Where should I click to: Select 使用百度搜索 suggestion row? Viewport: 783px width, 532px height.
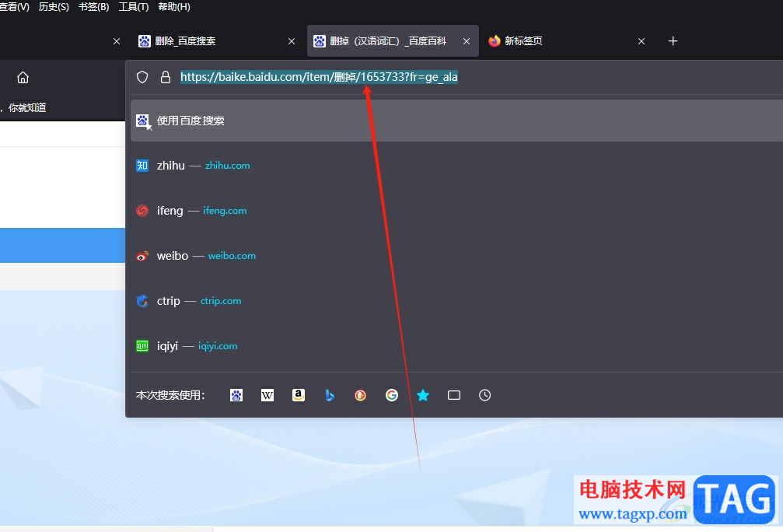(456, 121)
